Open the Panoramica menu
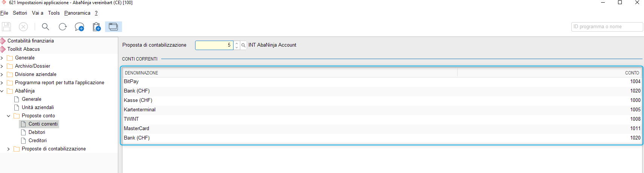Image resolution: width=644 pixels, height=173 pixels. 77,13
